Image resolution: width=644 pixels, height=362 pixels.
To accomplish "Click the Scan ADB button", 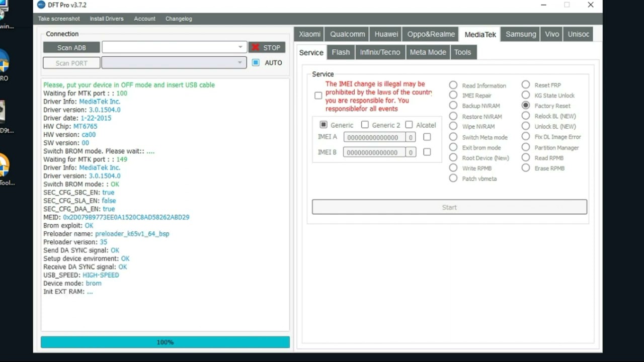I will tap(71, 48).
